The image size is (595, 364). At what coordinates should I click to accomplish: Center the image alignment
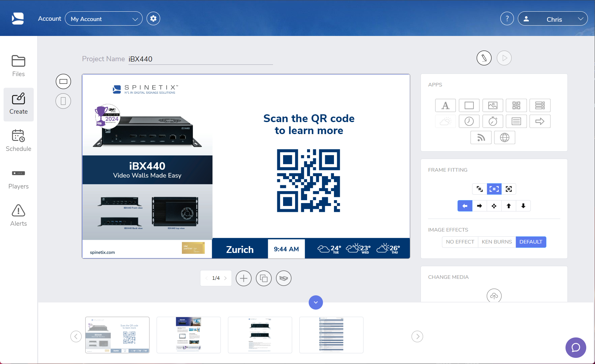click(494, 206)
